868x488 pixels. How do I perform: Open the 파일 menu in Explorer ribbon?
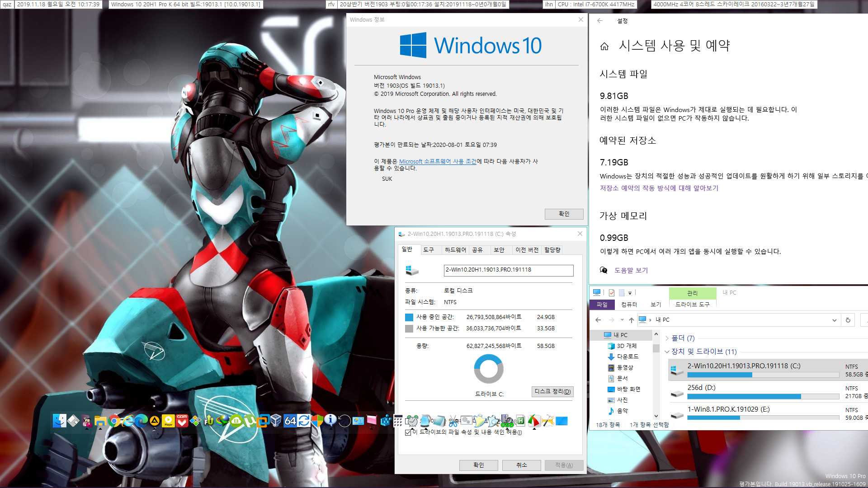click(x=602, y=305)
